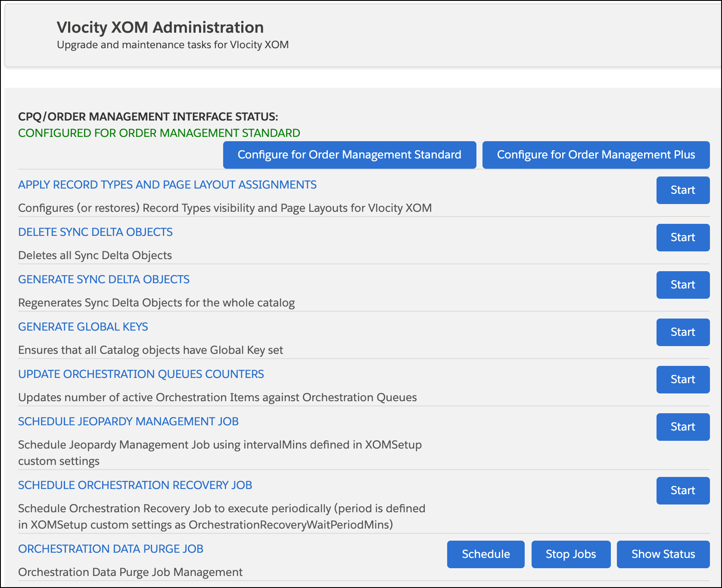Click 'Schedule Jeopardy Management Job using intervalMins' description
Image resolution: width=722 pixels, height=588 pixels.
pos(220,453)
